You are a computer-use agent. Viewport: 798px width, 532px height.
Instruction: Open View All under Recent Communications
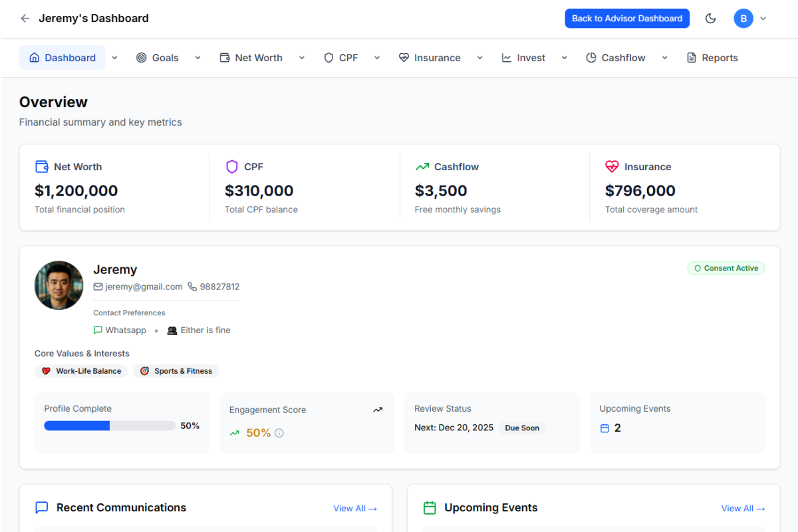click(x=354, y=508)
